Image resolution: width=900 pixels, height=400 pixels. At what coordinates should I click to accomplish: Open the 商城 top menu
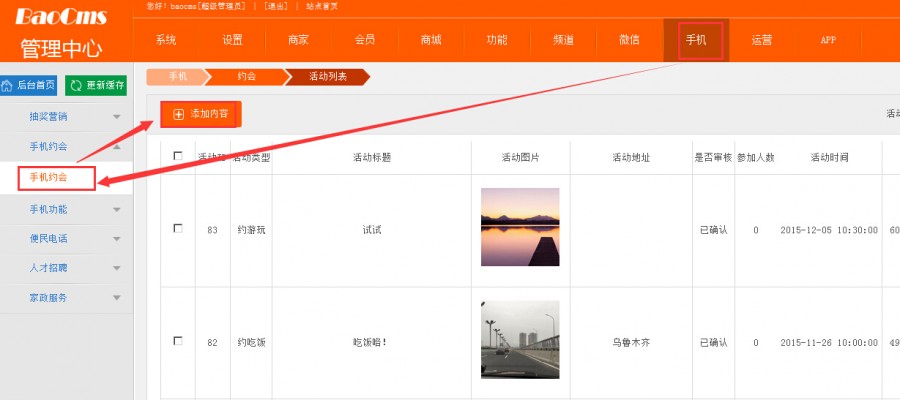431,40
